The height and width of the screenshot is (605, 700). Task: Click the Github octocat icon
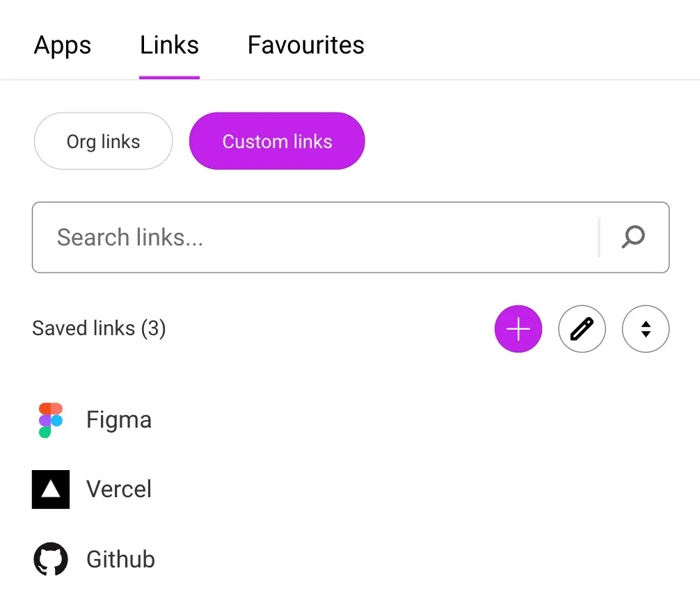(x=50, y=558)
